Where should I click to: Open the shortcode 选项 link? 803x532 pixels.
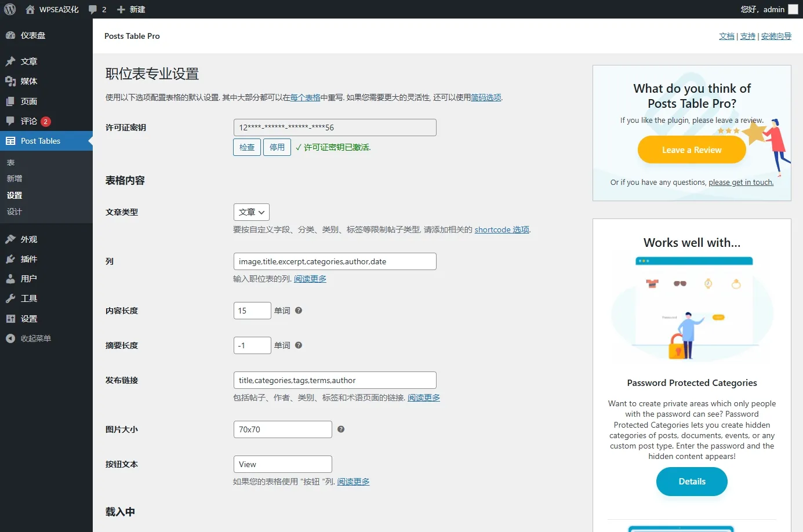point(502,229)
